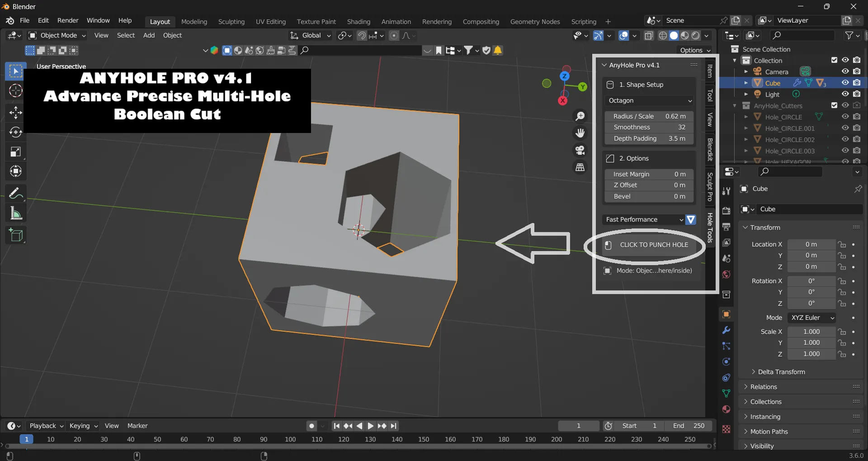Select the Annotate tool
This screenshot has width=868, height=461.
[16, 194]
